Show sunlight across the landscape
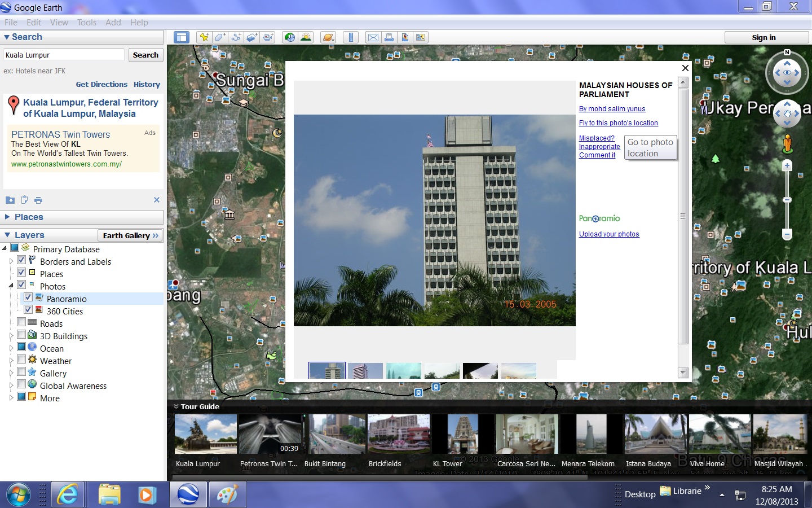The image size is (812, 508). pyautogui.click(x=306, y=37)
